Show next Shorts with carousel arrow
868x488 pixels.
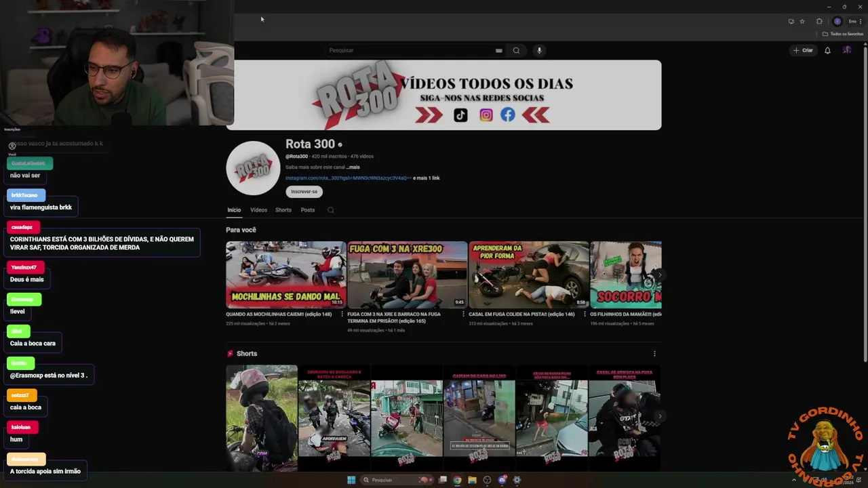point(659,416)
